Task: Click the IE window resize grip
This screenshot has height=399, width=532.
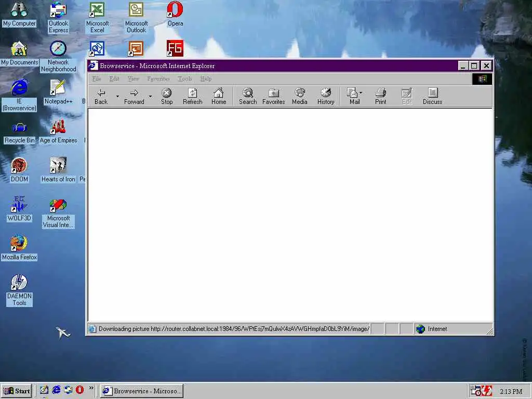Action: point(489,331)
